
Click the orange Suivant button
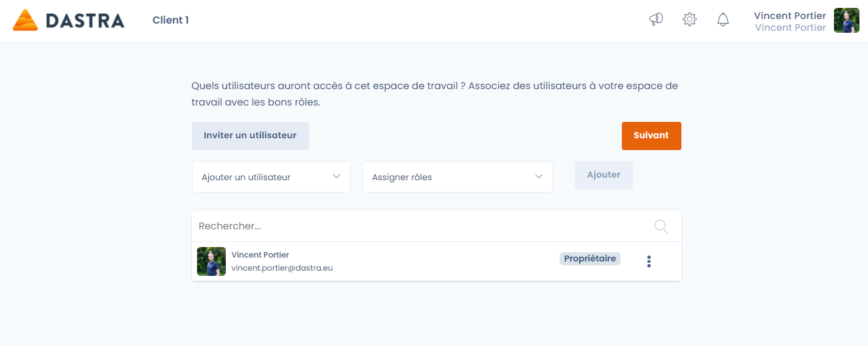tap(651, 136)
